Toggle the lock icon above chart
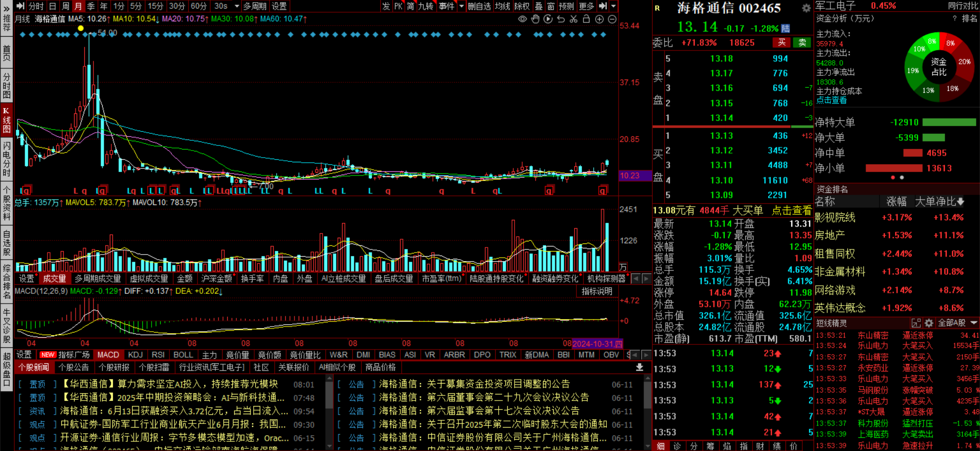 point(586,19)
